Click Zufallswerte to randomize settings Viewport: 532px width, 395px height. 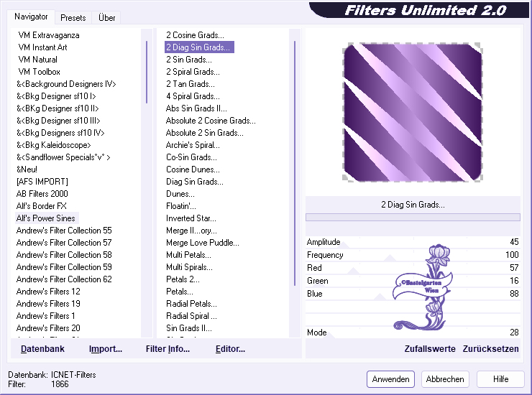pyautogui.click(x=430, y=349)
